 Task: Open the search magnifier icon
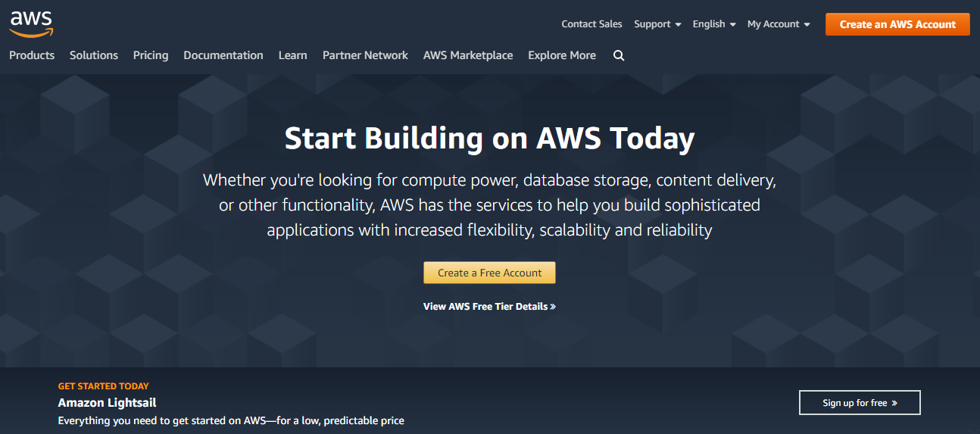(619, 55)
